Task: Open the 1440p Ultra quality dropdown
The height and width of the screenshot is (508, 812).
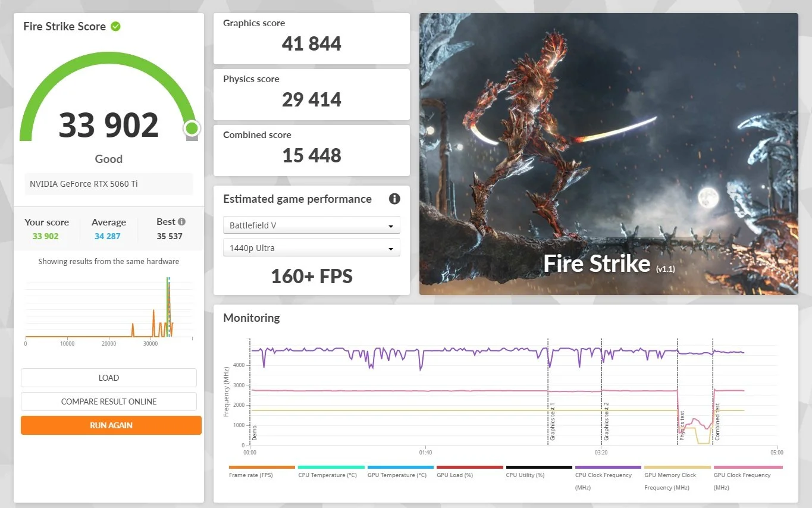Action: (x=311, y=247)
